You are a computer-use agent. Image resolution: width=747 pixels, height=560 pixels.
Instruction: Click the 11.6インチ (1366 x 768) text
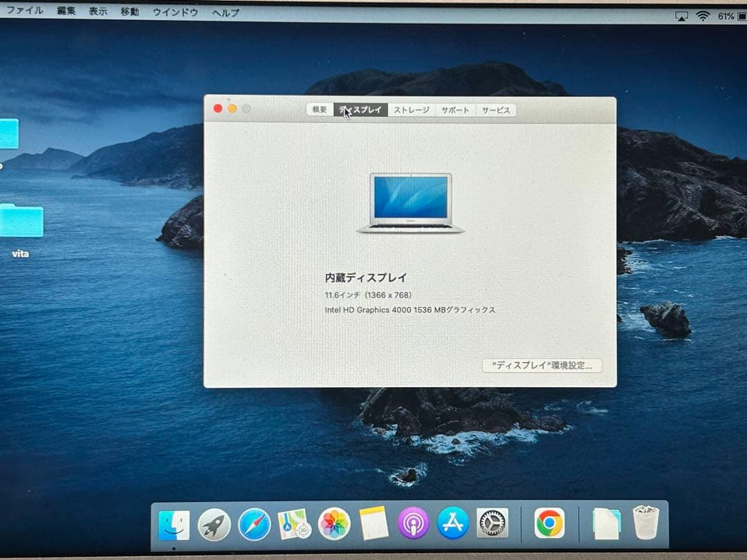click(368, 295)
